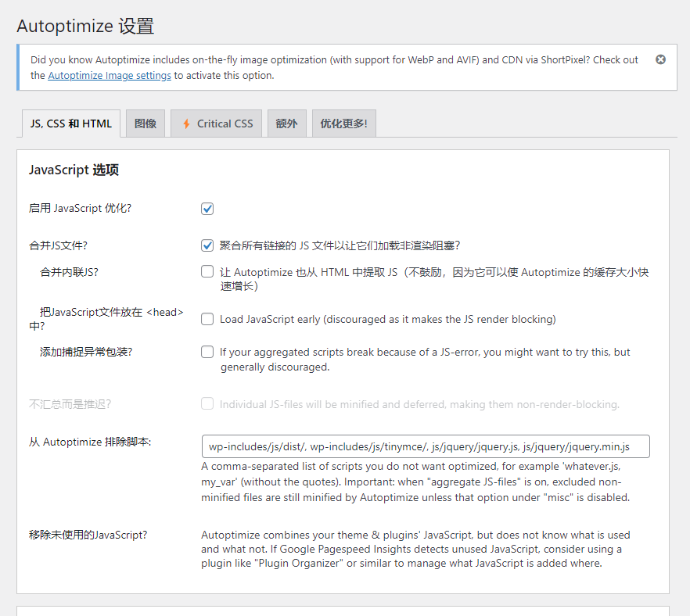
Task: Select the 优化更多! tab
Action: [x=343, y=124]
